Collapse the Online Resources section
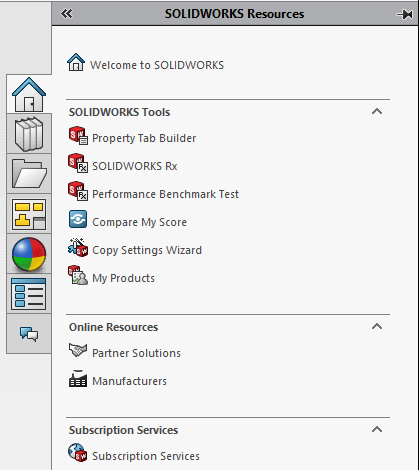The width and height of the screenshot is (419, 470). point(377,326)
